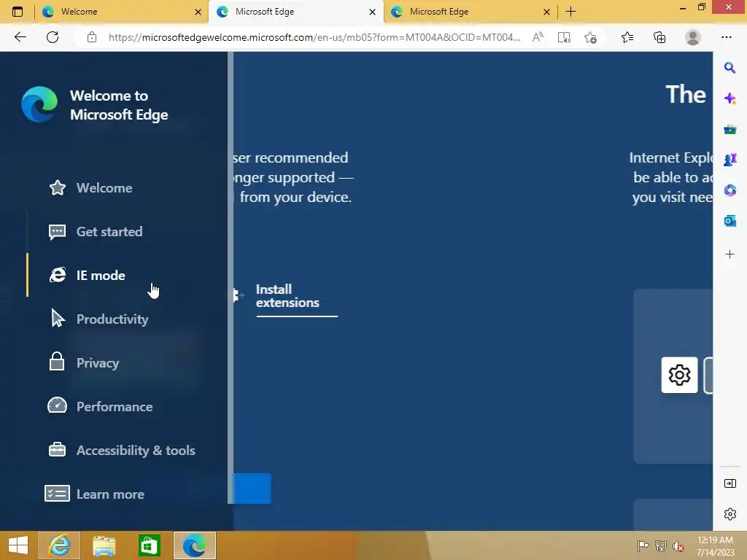Screen dimensions: 747x560
Task: Open Tools briefcase icon in sidebar
Action: (729, 129)
